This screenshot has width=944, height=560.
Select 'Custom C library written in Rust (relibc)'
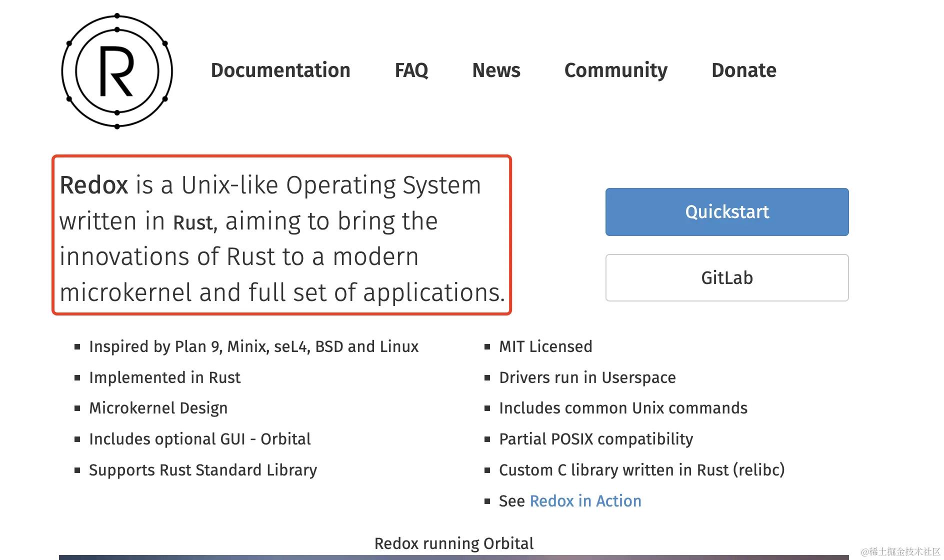642,470
